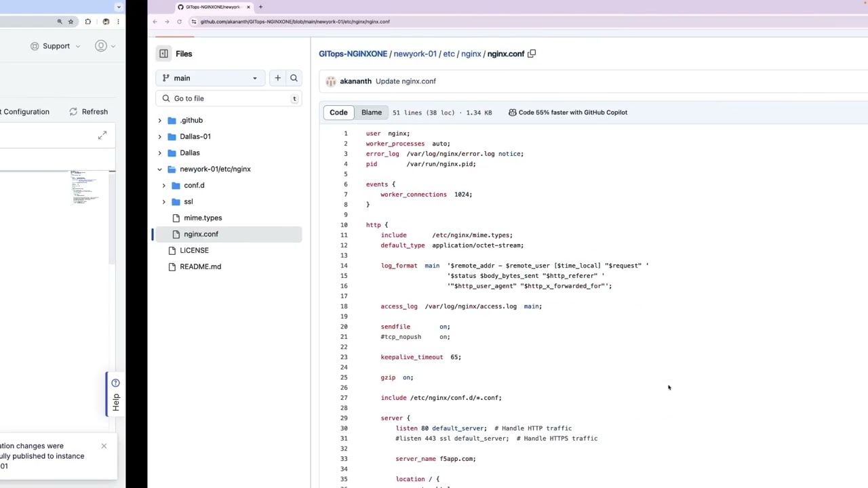
Task: Click akananth author avatar
Action: coord(330,81)
